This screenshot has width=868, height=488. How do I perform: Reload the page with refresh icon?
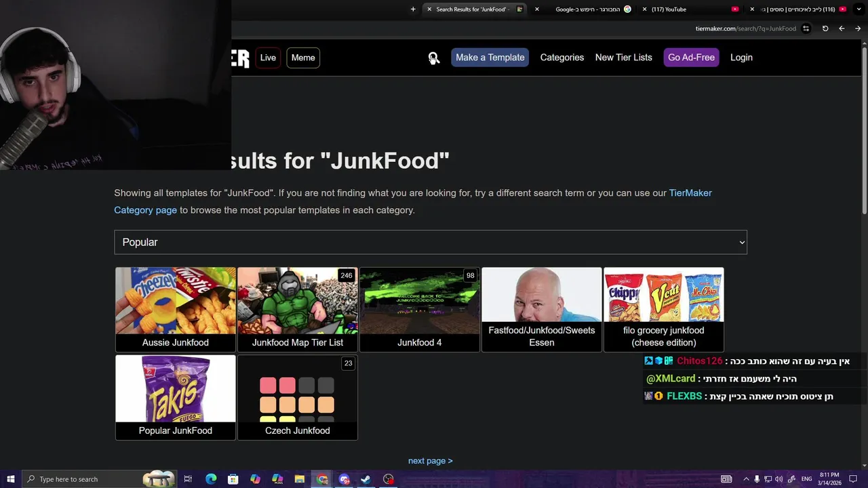(x=825, y=28)
